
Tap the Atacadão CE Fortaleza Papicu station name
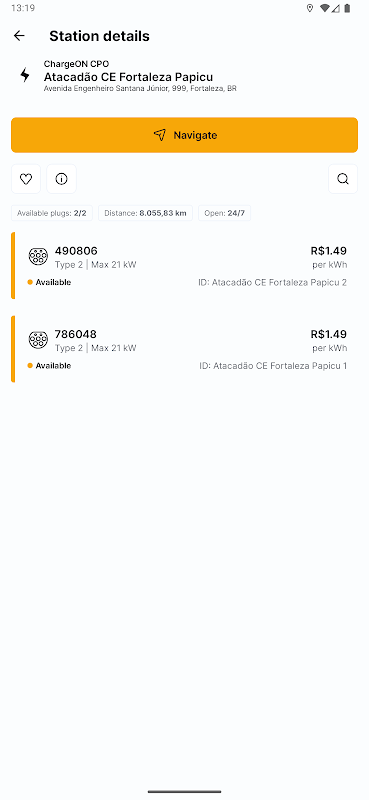(128, 77)
